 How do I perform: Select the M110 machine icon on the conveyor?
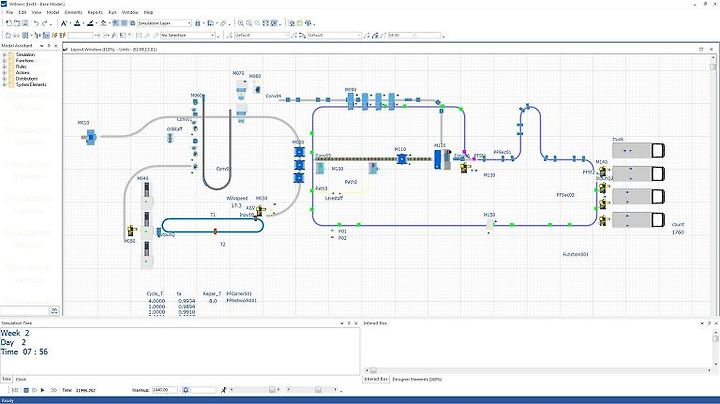coord(402,159)
